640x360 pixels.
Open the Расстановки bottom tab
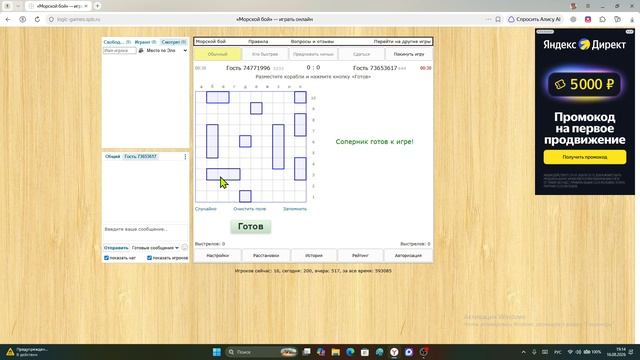[266, 256]
